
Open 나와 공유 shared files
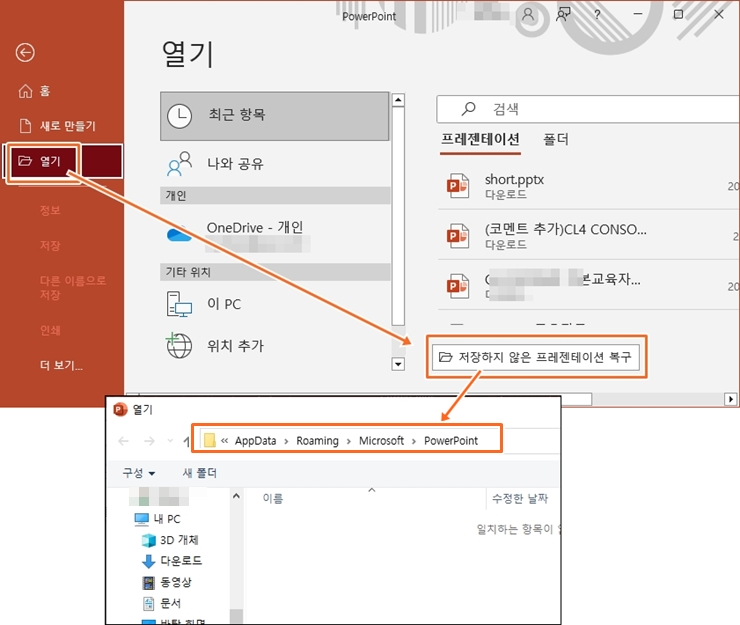[275, 164]
